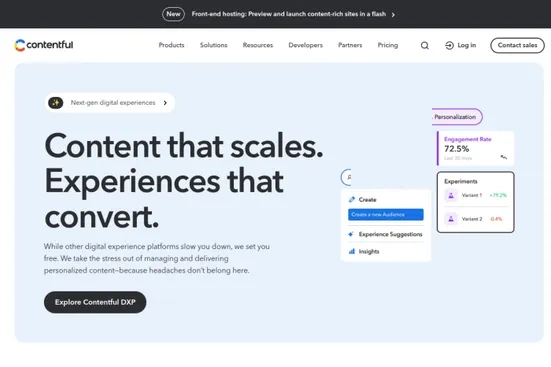The width and height of the screenshot is (551, 367).
Task: Click the headline Content that scales
Action: [x=184, y=146]
